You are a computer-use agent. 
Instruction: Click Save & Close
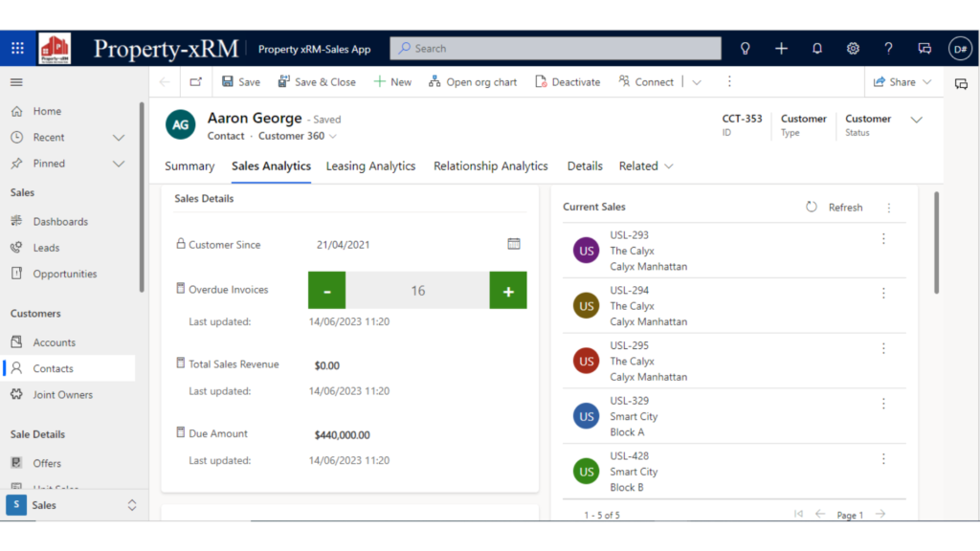tap(317, 82)
